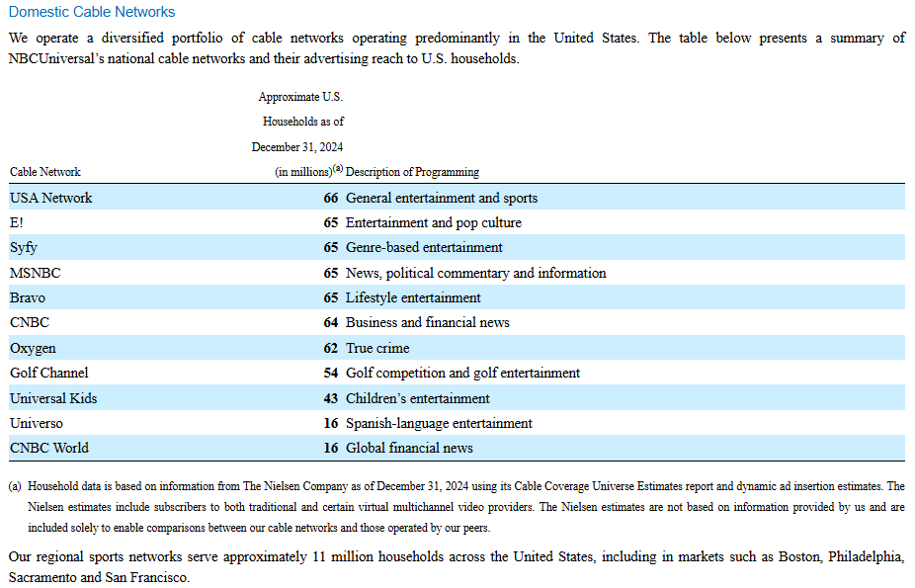Click 'General entertainment and sports' description
The height and width of the screenshot is (588, 915).
point(442,198)
